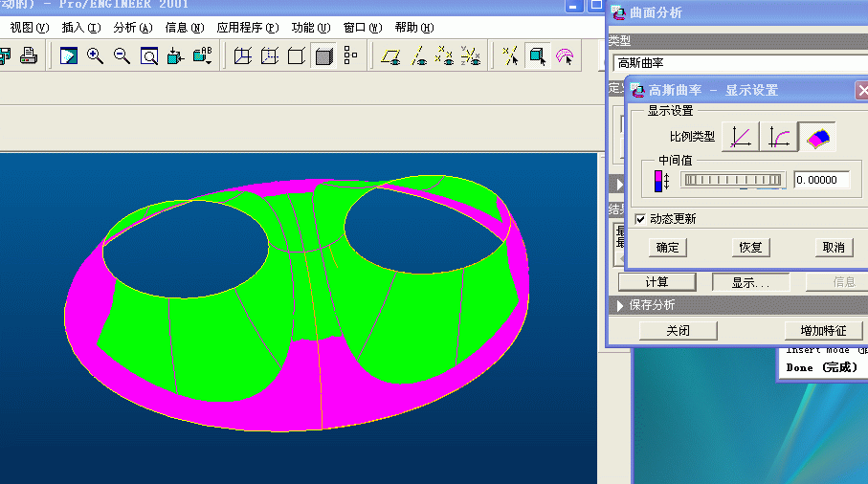Screen dimensions: 868x484
Task: Click the solid cube select icon
Action: [538, 55]
